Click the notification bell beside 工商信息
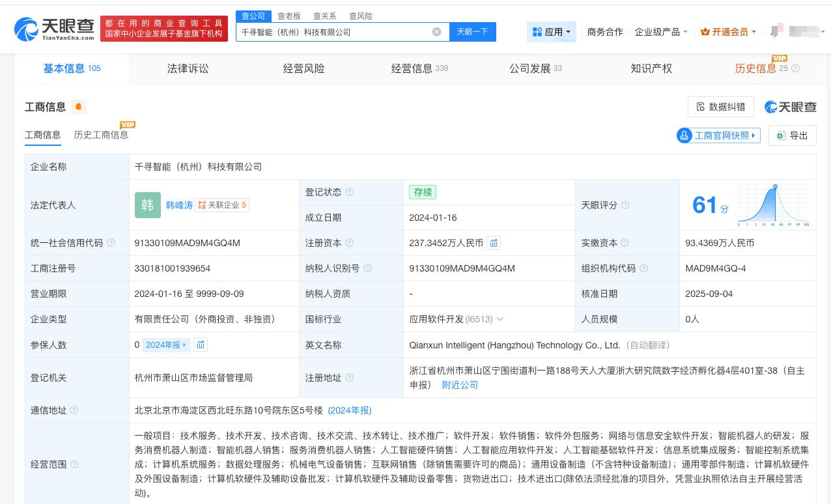831x504 pixels. click(78, 107)
